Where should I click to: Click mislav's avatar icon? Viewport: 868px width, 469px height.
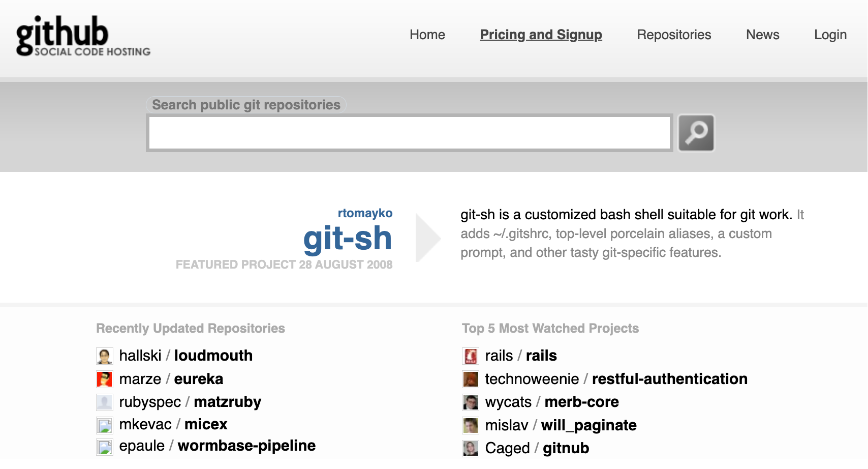coord(471,425)
